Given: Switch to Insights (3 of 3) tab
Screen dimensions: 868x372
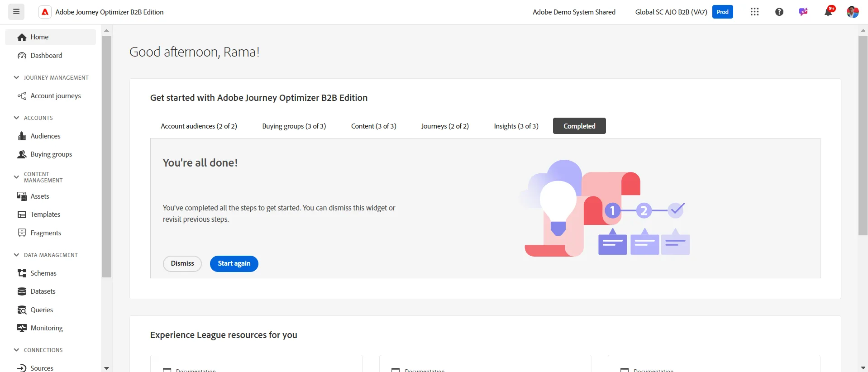Looking at the screenshot, I should pyautogui.click(x=516, y=126).
